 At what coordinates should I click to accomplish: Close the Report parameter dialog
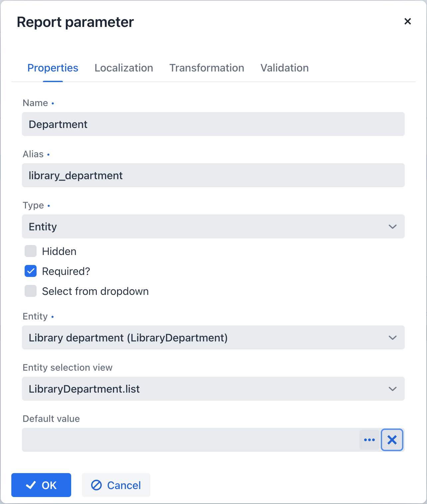[x=407, y=21]
